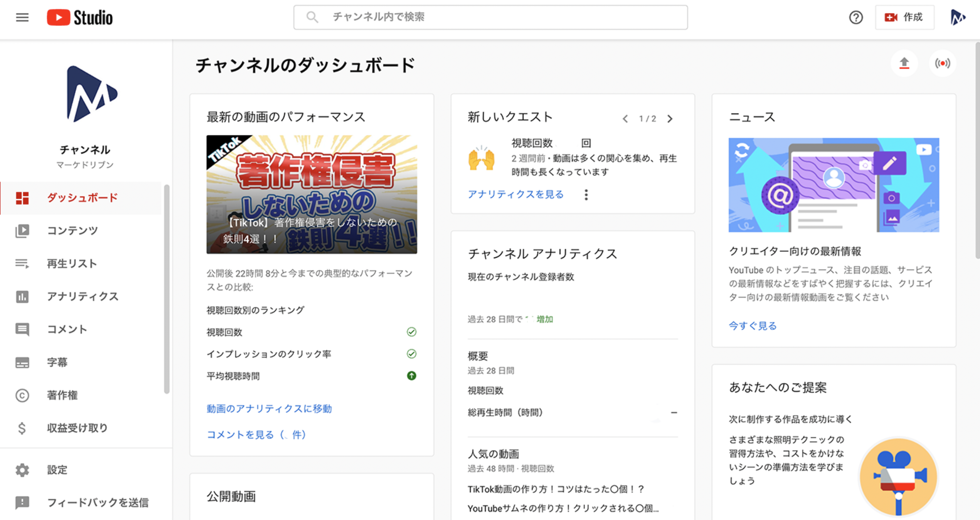980x520 pixels.
Task: Click the フィードバックを送信 icon
Action: 22,503
